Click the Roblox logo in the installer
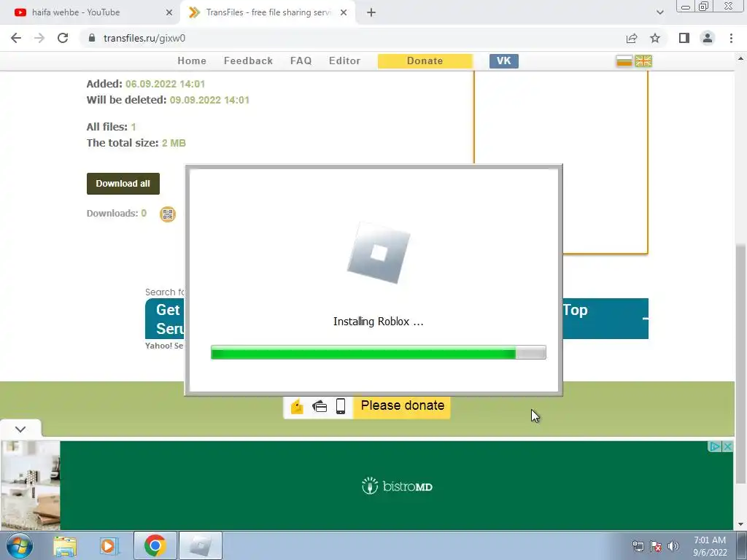The height and width of the screenshot is (560, 747). click(x=379, y=253)
